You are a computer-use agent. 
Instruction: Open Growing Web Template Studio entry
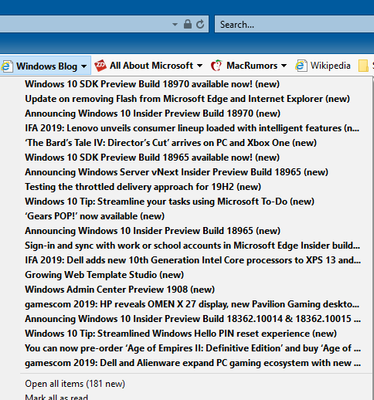tap(104, 275)
